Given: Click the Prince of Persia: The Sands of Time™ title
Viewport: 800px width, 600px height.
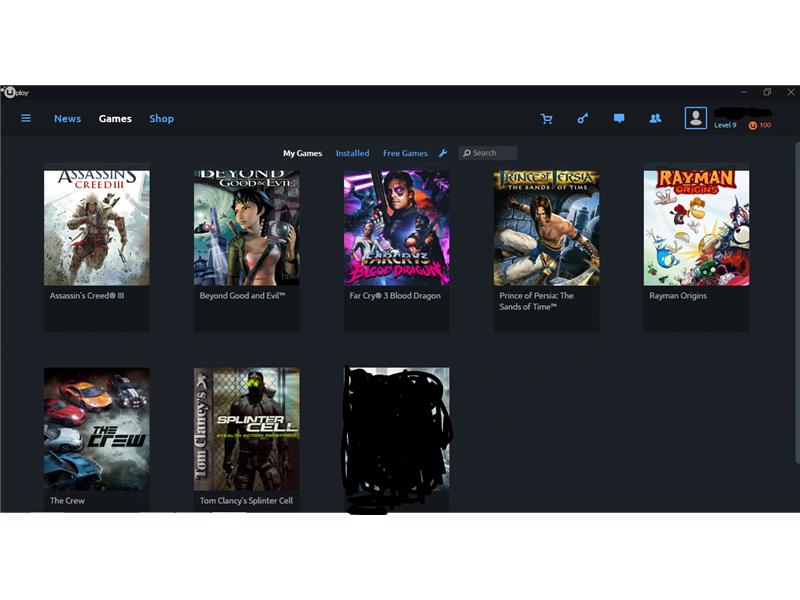Looking at the screenshot, I should coord(536,301).
